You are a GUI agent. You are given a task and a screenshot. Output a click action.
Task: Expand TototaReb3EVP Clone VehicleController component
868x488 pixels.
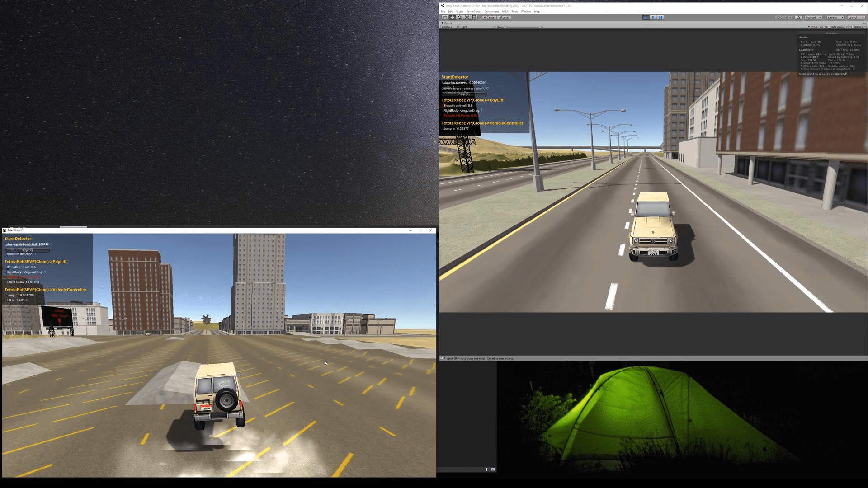(481, 123)
